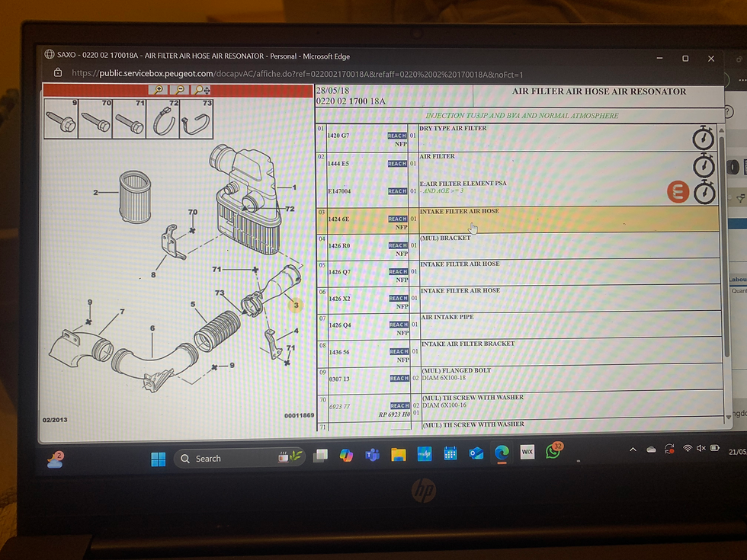
Task: Click REACH badge for part E147004
Action: point(397,191)
